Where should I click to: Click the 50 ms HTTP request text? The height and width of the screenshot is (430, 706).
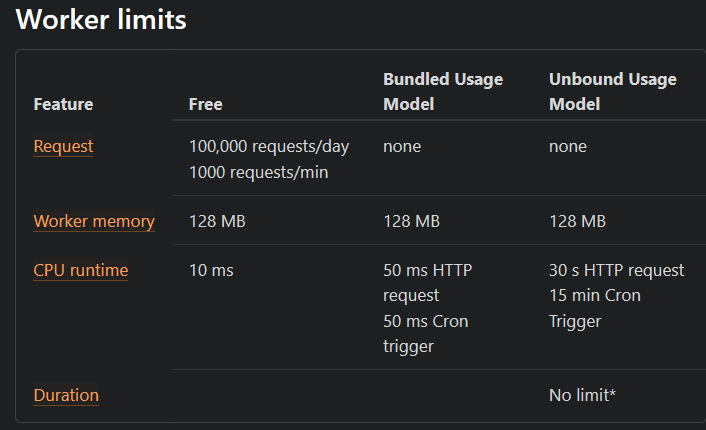[x=427, y=283]
